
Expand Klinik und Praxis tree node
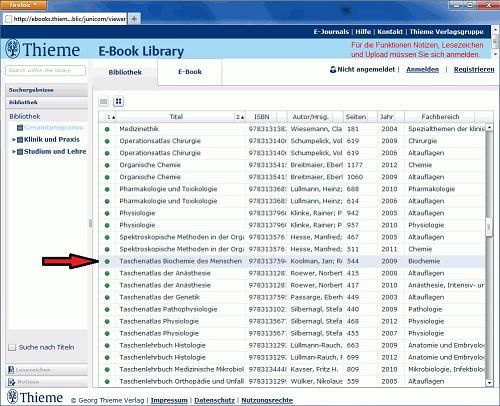click(x=14, y=140)
